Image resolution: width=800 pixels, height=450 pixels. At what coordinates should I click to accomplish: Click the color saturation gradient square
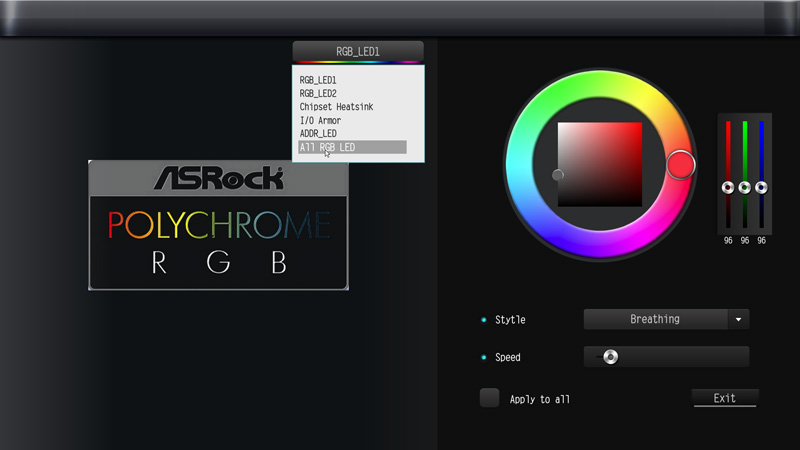coord(599,164)
